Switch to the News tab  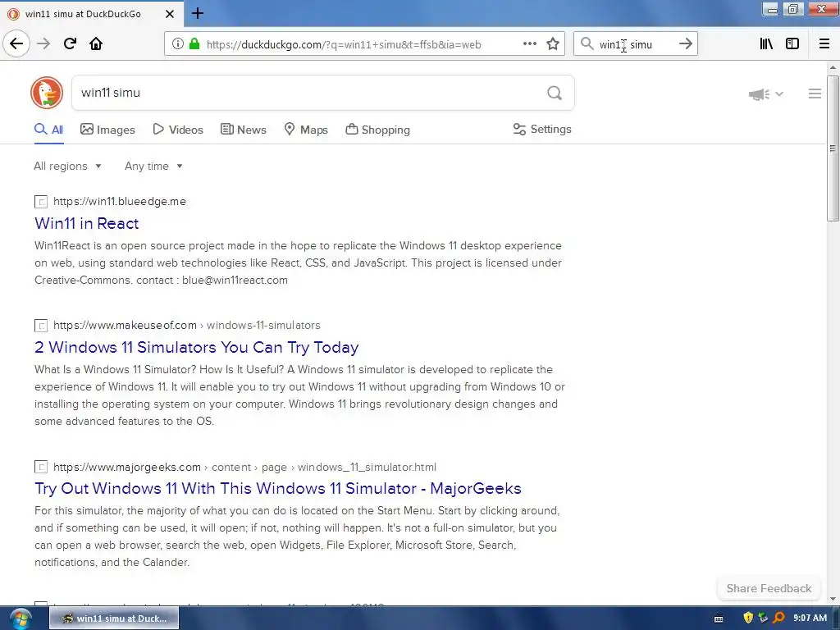pos(243,130)
